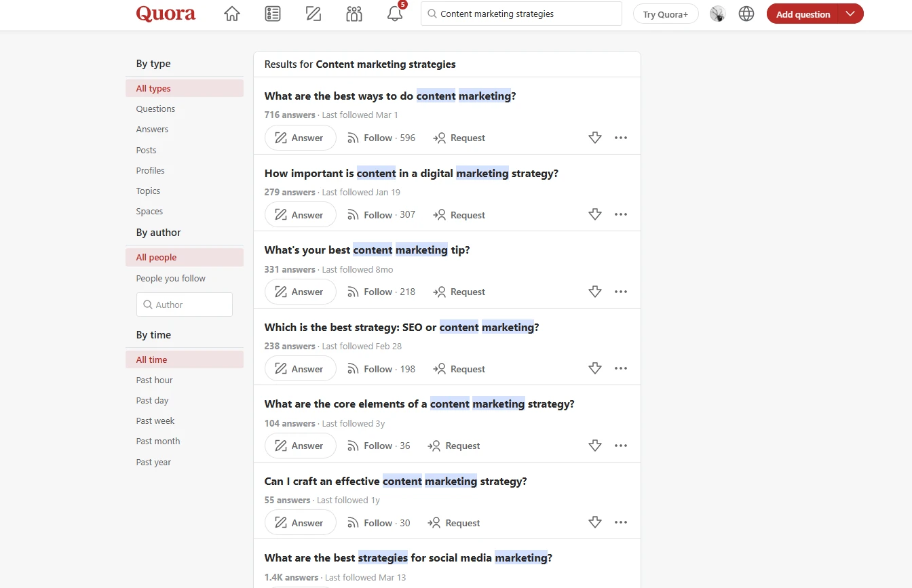Open the Following list icon in navbar
The image size is (912, 588).
(273, 14)
